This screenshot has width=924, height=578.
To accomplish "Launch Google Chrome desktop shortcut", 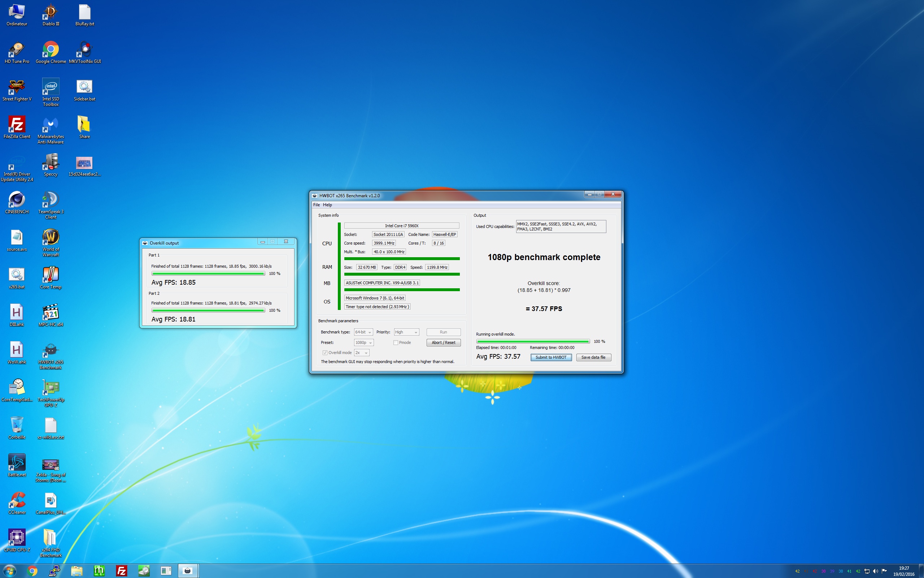I will tap(51, 53).
